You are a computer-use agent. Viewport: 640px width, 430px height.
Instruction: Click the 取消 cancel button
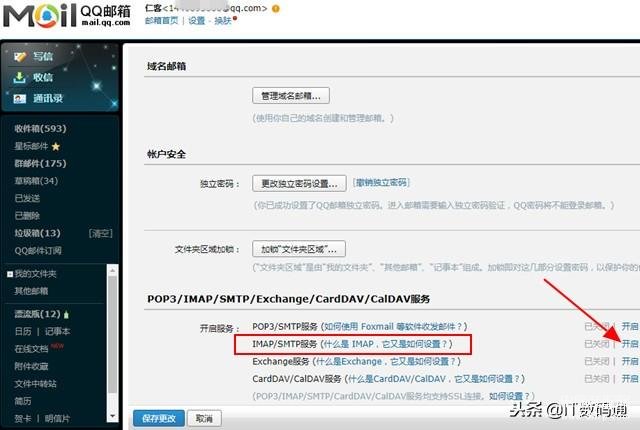[x=204, y=418]
